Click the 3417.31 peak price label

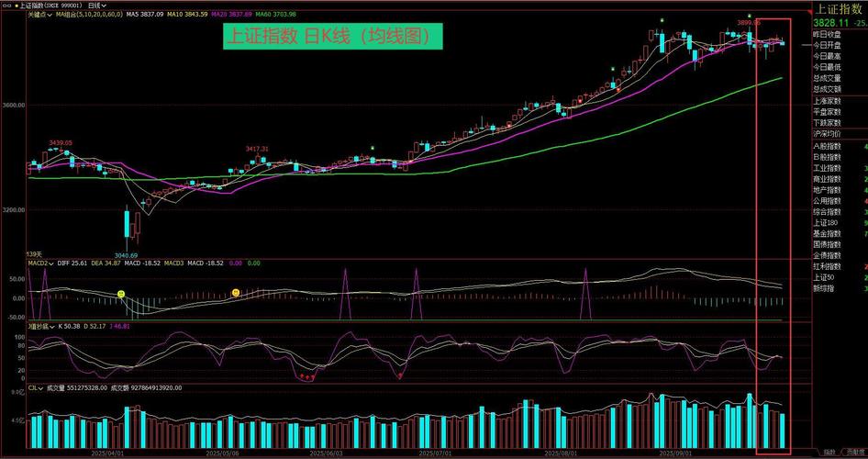pyautogui.click(x=257, y=149)
